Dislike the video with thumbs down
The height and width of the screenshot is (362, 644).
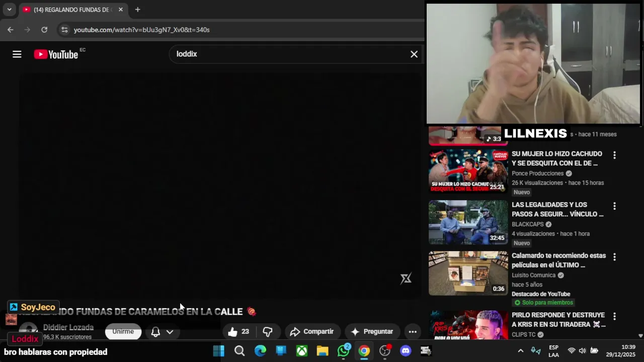tap(268, 331)
